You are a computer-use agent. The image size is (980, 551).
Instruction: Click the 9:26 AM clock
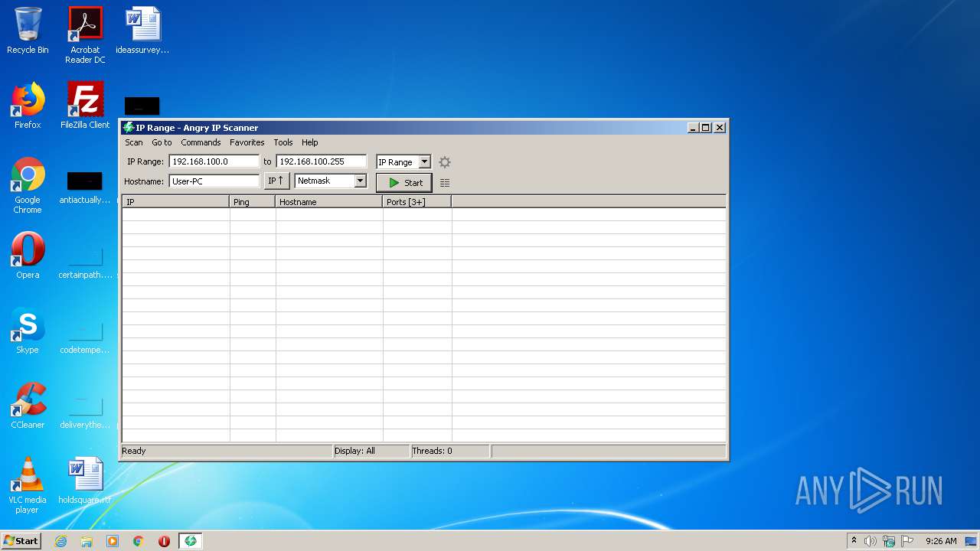[941, 541]
